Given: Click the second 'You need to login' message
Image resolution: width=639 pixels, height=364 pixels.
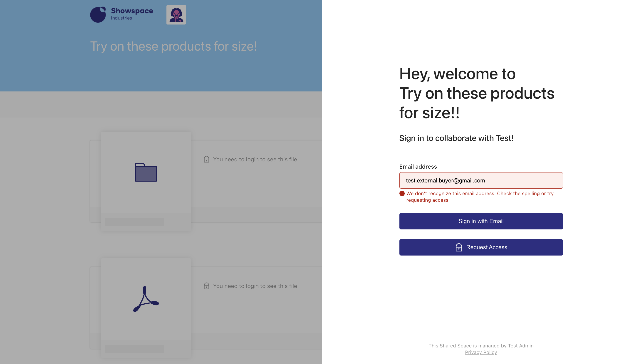Looking at the screenshot, I should click(255, 286).
